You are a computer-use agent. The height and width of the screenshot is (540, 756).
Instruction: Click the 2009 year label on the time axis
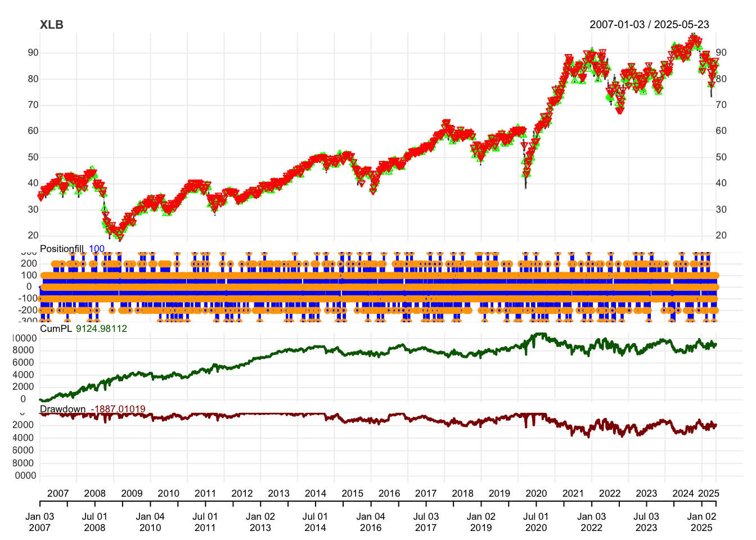pyautogui.click(x=132, y=493)
